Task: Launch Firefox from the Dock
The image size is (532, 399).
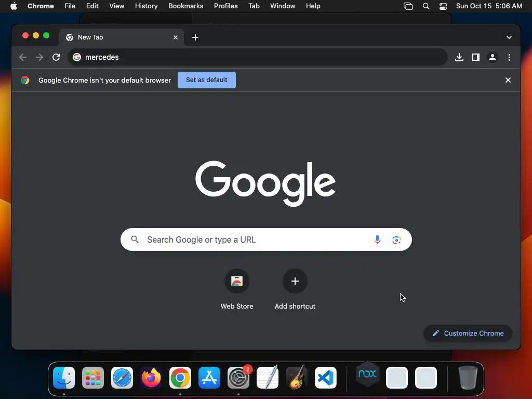Action: [151, 378]
